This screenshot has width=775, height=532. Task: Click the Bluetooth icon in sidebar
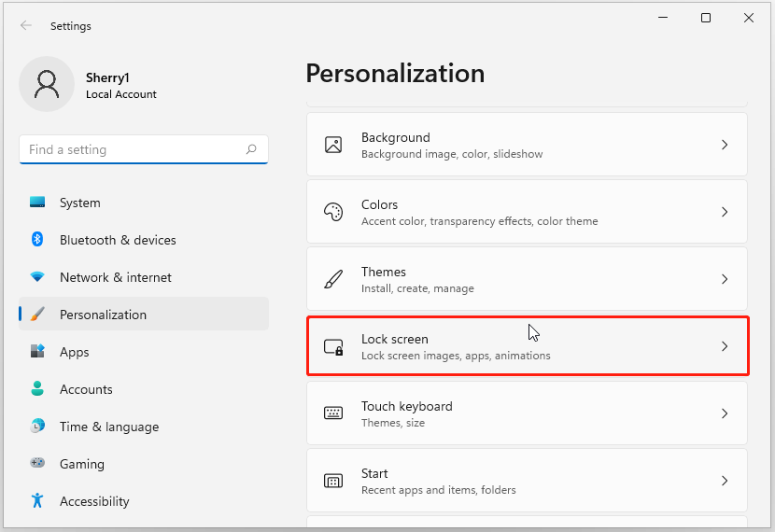point(37,240)
